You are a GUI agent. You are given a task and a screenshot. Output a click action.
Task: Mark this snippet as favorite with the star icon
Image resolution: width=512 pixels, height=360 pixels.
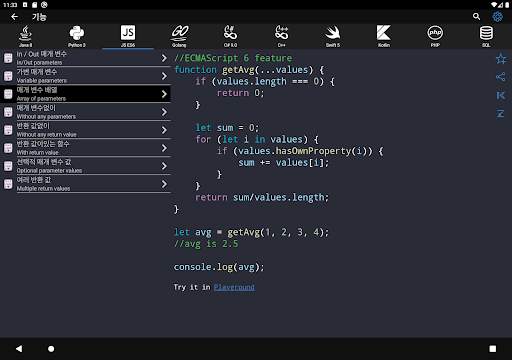[501, 59]
